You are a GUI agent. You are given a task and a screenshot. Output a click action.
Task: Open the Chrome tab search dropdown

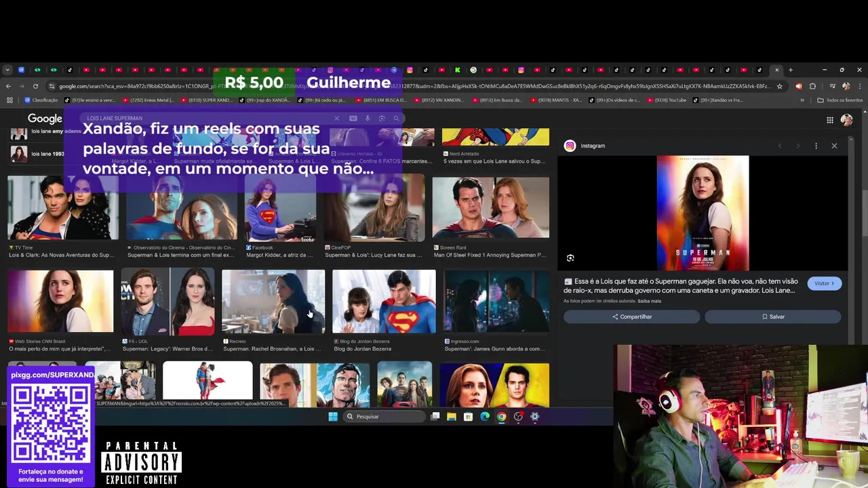click(7, 70)
